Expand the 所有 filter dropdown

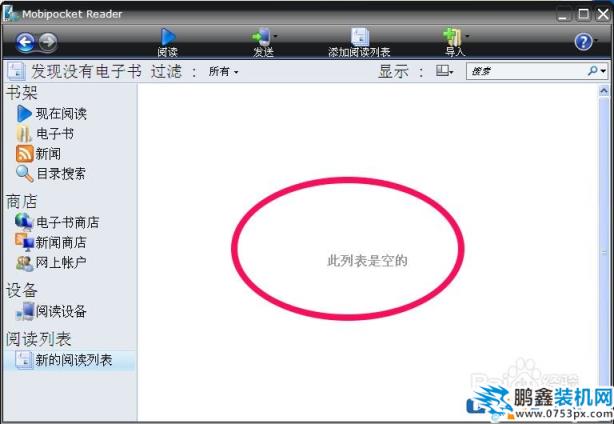(223, 72)
